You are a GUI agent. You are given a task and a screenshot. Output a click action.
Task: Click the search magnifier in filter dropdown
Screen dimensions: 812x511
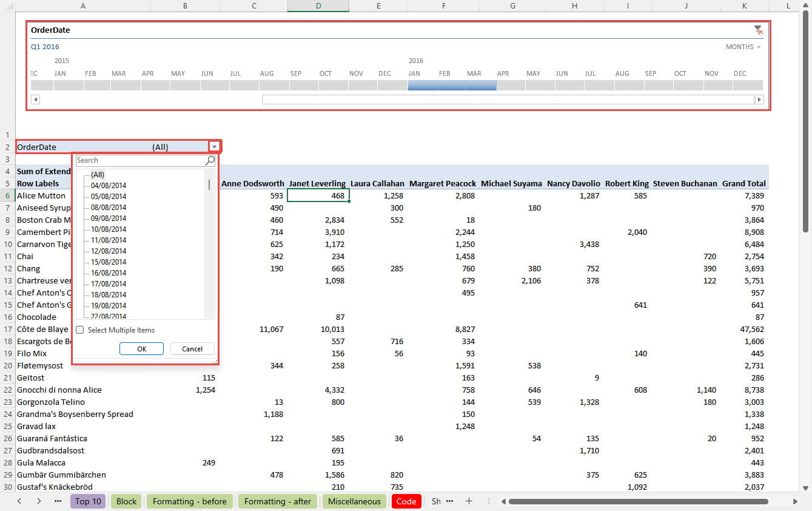(210, 161)
